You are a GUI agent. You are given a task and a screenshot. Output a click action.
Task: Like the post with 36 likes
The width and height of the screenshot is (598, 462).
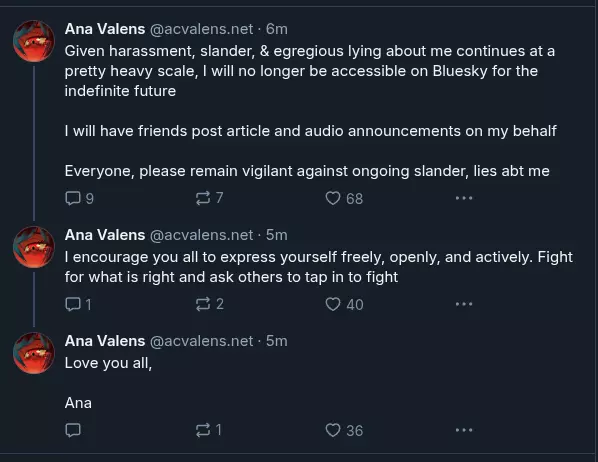(x=344, y=430)
